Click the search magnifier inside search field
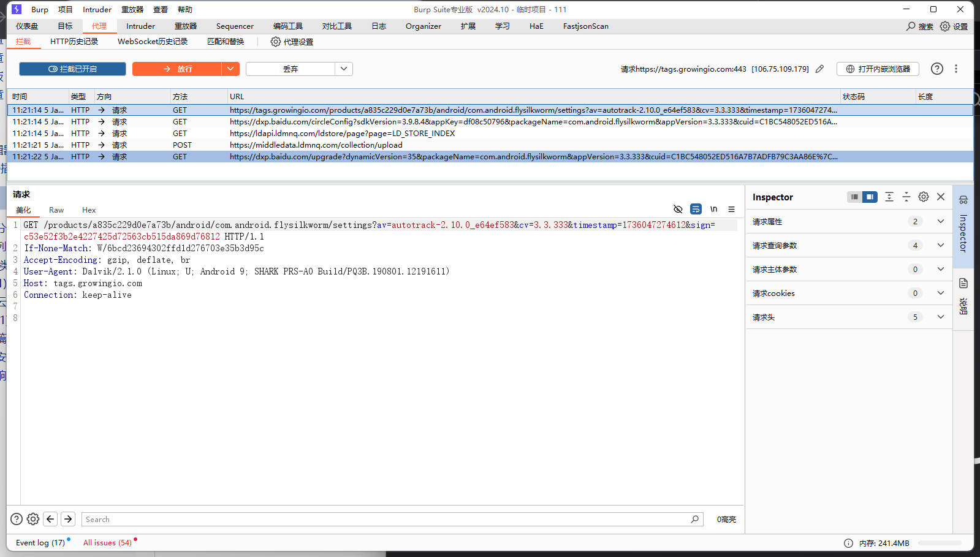Image resolution: width=980 pixels, height=557 pixels. tap(694, 519)
